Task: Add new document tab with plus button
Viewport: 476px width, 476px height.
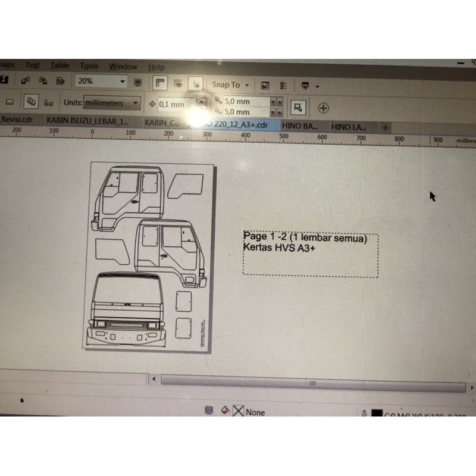Action: 385,127
